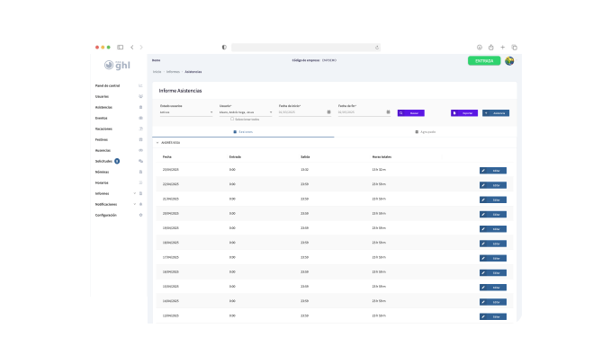Switch to the Asistencias tab
This screenshot has height=364, width=611.
[x=243, y=131]
